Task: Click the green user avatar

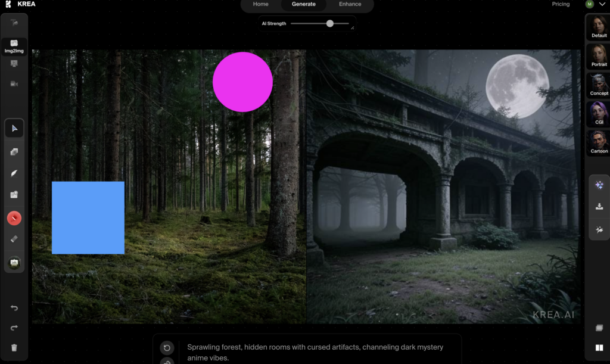Action: tap(590, 4)
